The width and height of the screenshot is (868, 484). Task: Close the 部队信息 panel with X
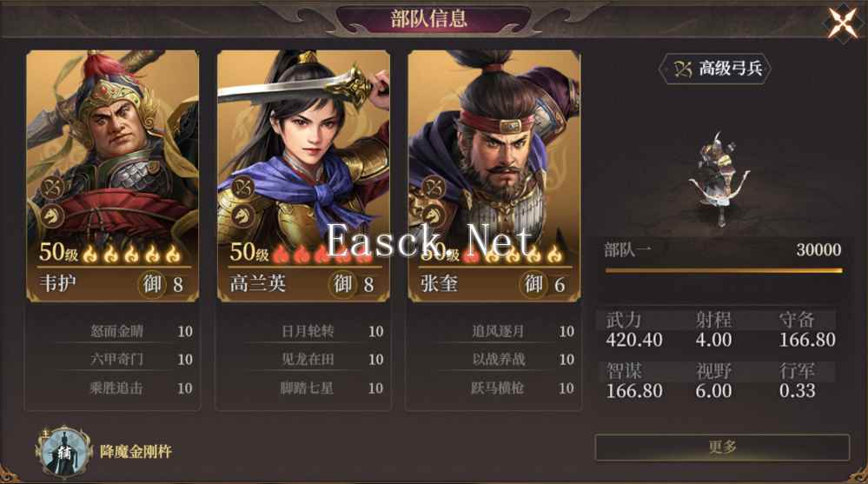pyautogui.click(x=842, y=23)
